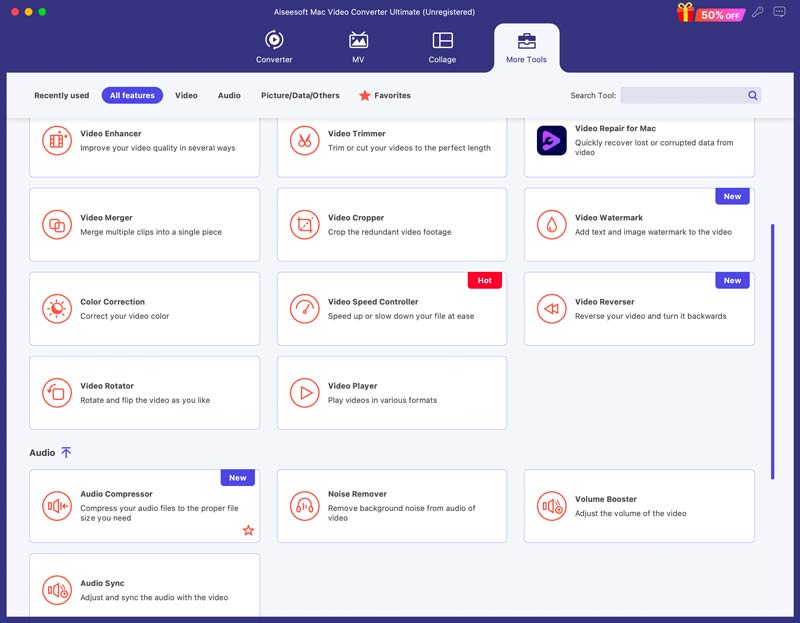
Task: Select the Video Cropper icon
Action: point(304,225)
